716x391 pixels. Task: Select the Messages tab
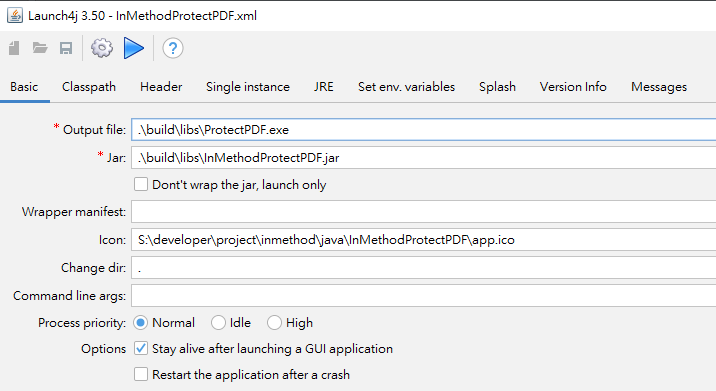659,87
